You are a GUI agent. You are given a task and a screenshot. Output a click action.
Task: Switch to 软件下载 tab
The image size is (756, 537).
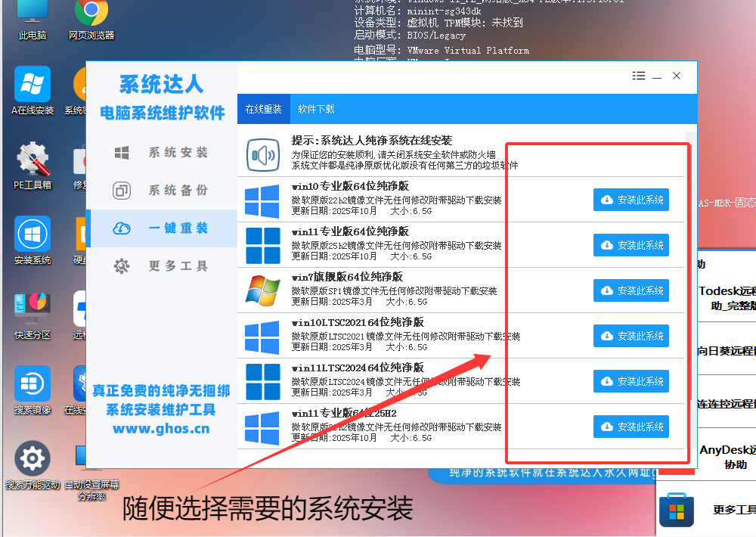click(x=316, y=109)
